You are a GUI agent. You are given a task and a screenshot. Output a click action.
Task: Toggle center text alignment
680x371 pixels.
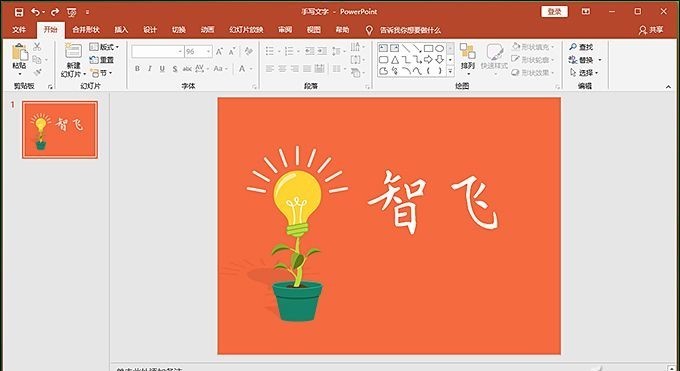pyautogui.click(x=282, y=69)
